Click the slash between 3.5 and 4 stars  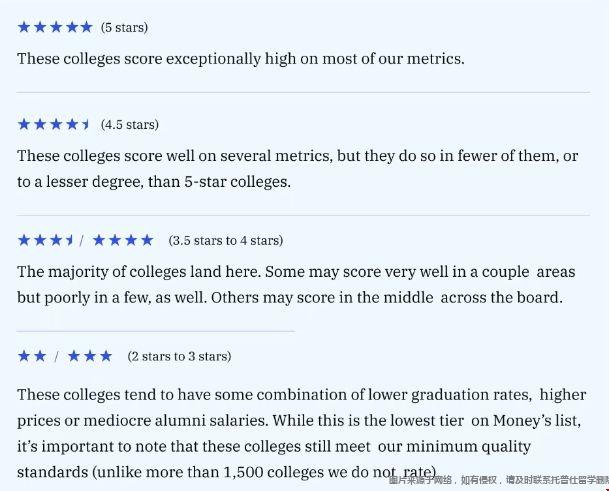(82, 241)
